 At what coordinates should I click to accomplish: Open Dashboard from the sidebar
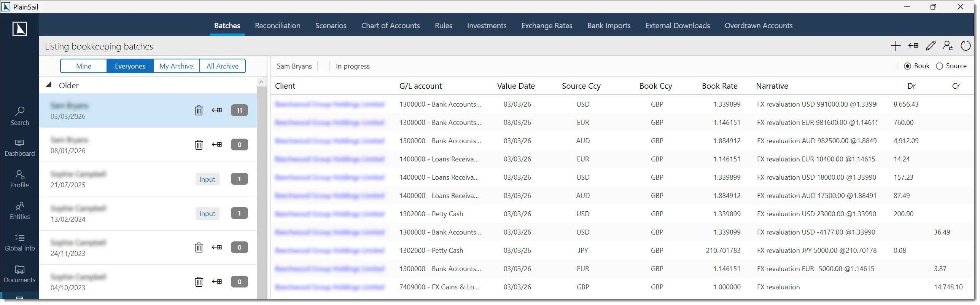pyautogui.click(x=20, y=148)
